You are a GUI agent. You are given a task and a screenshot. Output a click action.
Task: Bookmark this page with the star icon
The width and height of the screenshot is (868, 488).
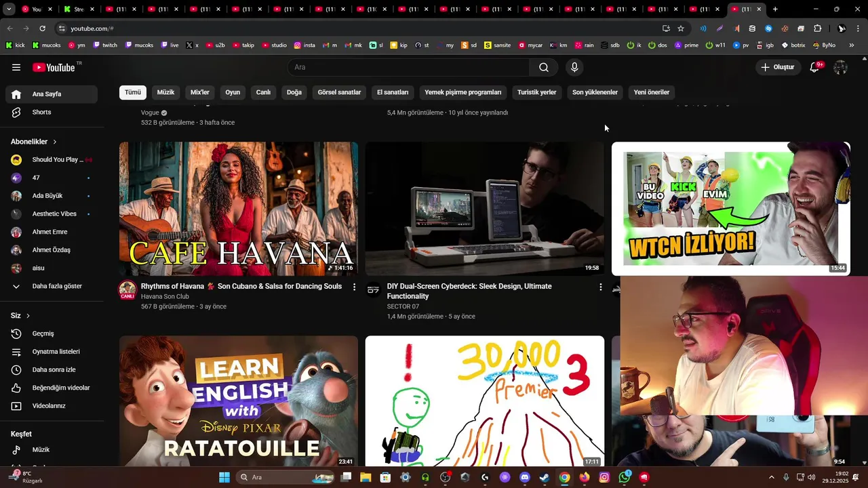[x=681, y=28]
